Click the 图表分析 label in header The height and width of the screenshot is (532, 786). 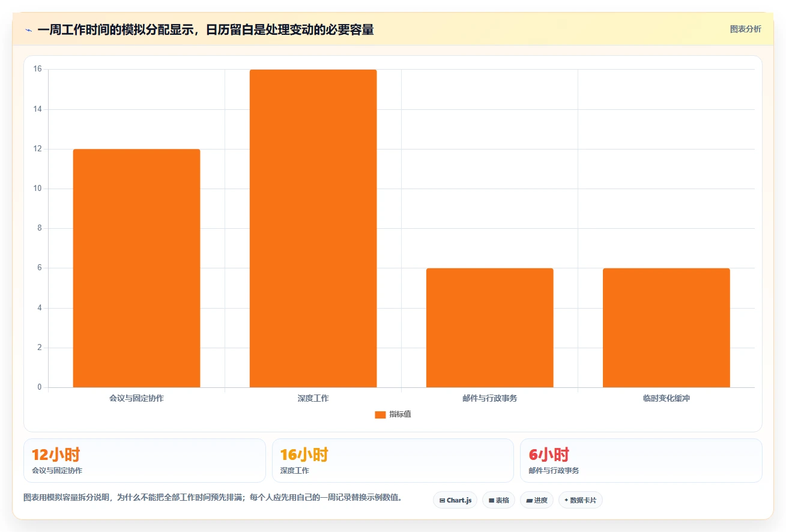tap(745, 29)
